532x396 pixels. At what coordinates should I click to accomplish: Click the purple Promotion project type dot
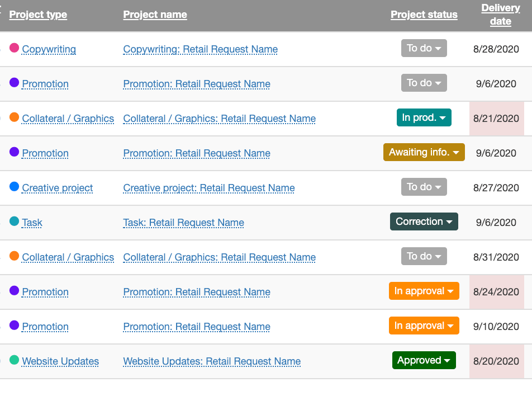point(15,84)
